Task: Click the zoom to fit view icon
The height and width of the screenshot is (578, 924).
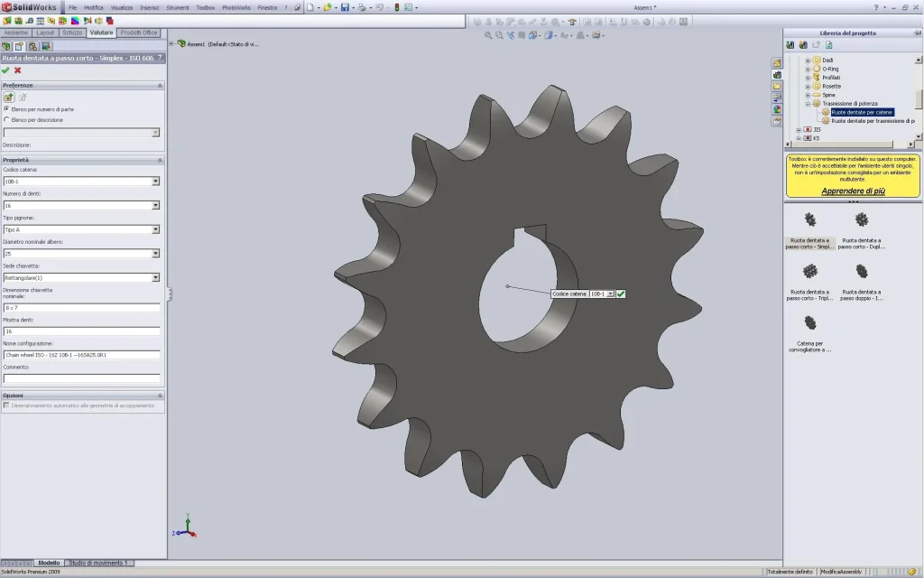Action: point(488,35)
